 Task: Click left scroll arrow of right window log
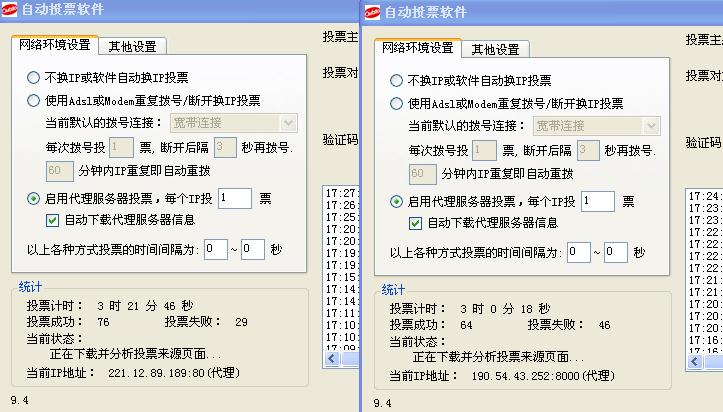pyautogui.click(x=695, y=362)
